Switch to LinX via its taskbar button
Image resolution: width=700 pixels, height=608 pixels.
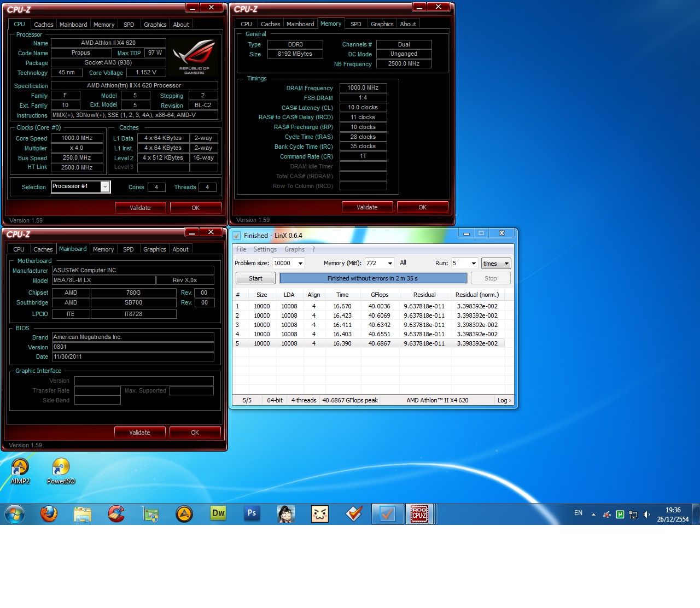click(x=388, y=514)
